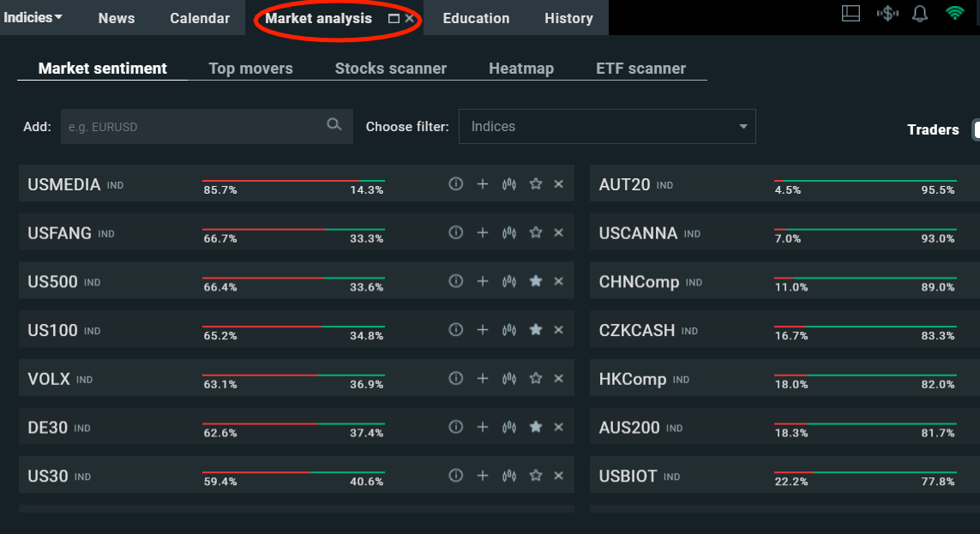Viewport: 980px width, 534px height.
Task: Open the Indicies dropdown menu
Action: [x=33, y=17]
